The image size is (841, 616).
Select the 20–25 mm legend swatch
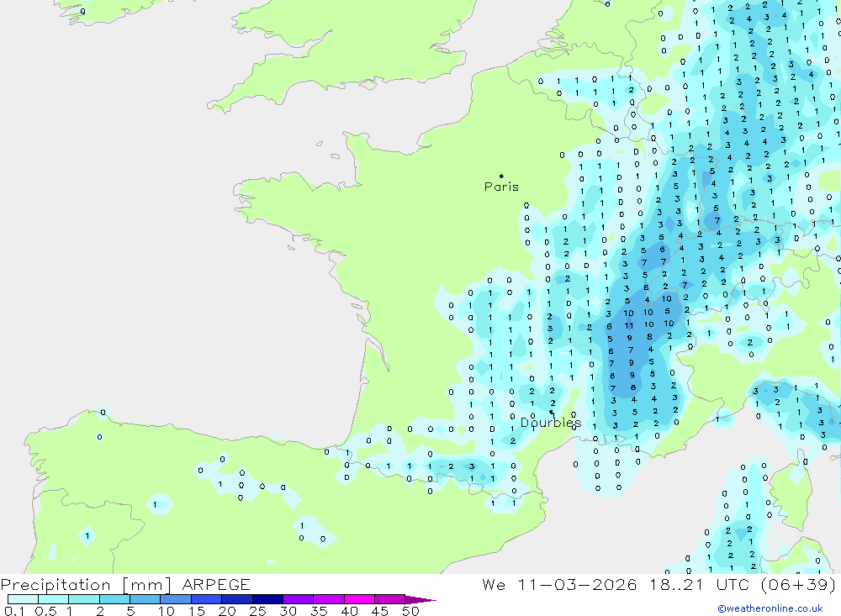[237, 599]
